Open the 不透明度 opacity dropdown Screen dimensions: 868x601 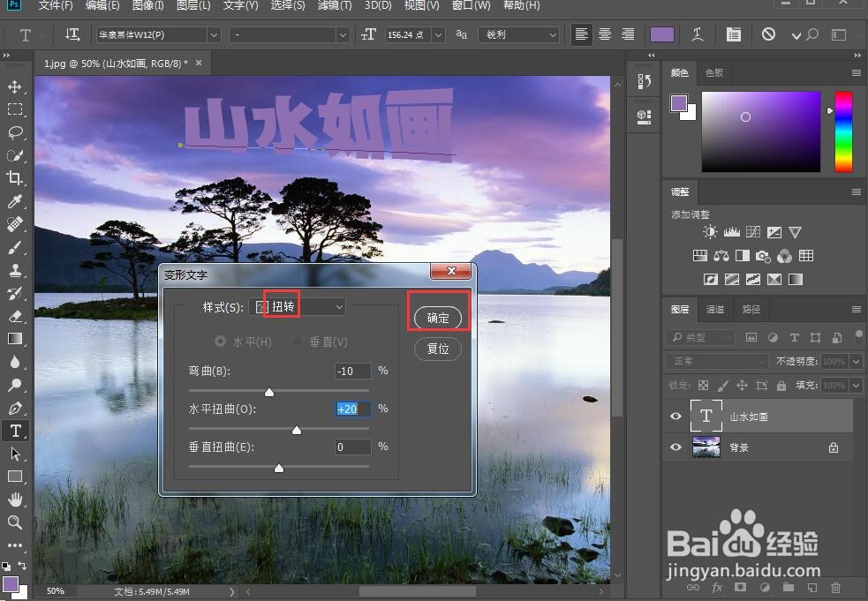tap(857, 361)
